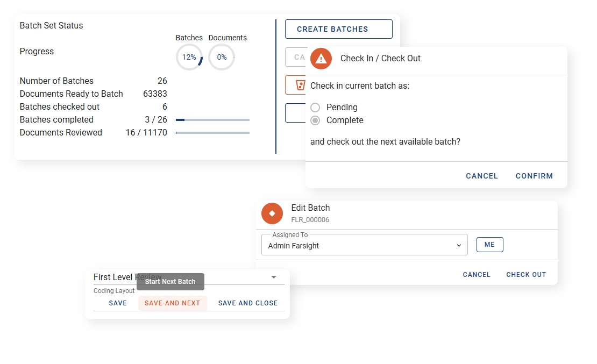Cancel the Edit Batch dialog
Screen dimensions: 597x364
pos(477,274)
